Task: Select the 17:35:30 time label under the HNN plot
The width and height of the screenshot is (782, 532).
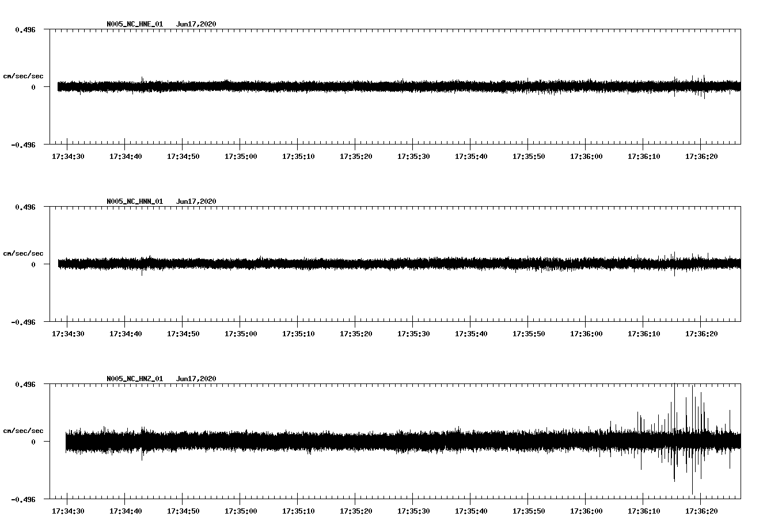Action: [413, 333]
